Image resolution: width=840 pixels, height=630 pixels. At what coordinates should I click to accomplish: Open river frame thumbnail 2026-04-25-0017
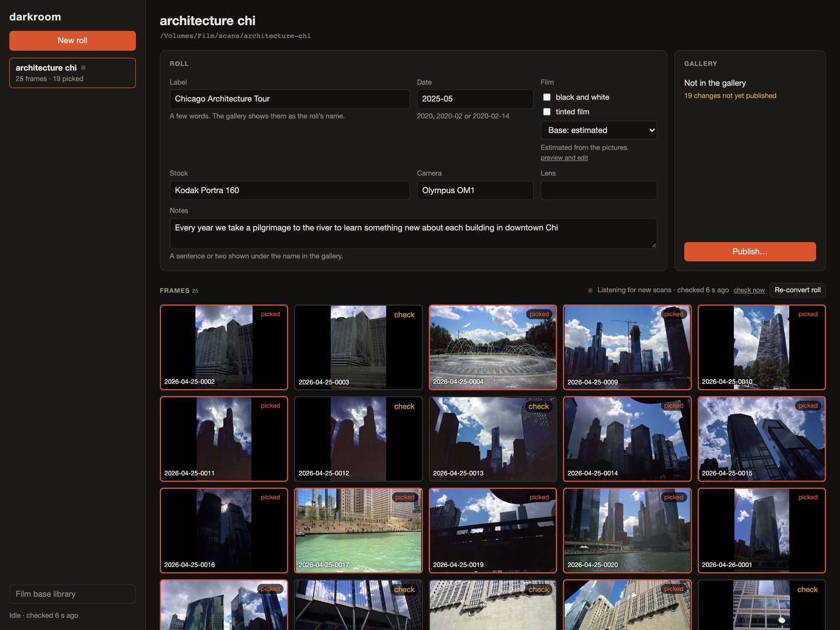click(358, 531)
